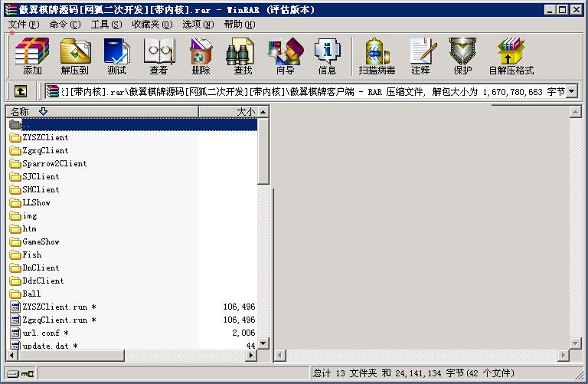Open the 工具 (Tools) menu
Viewport: 588px width, 384px height.
coord(106,25)
